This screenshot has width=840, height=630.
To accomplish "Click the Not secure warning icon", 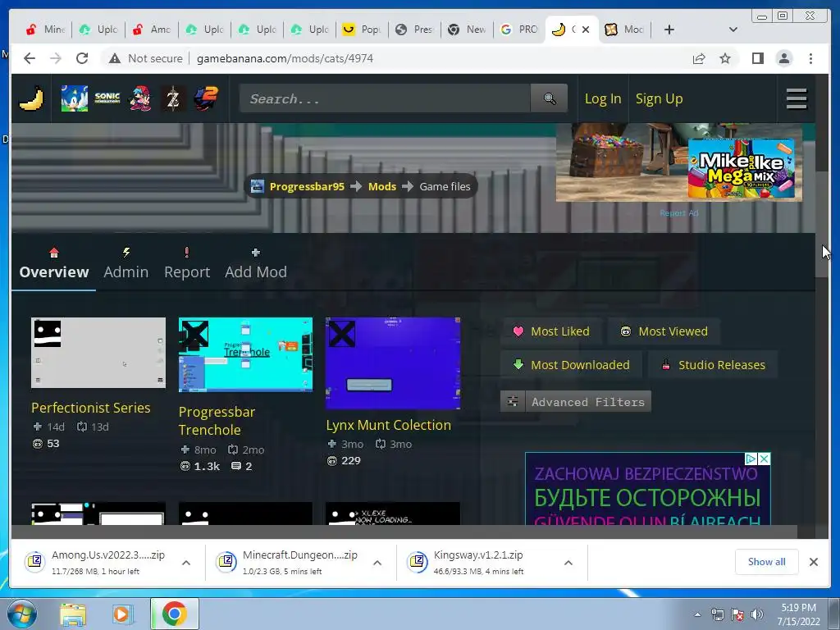I will 115,58.
